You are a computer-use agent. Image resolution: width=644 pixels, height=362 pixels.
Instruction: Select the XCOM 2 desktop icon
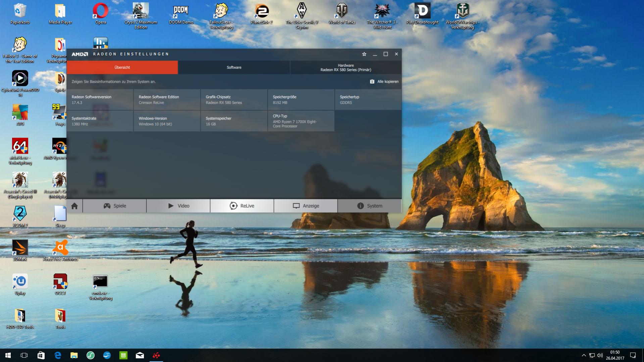click(20, 217)
